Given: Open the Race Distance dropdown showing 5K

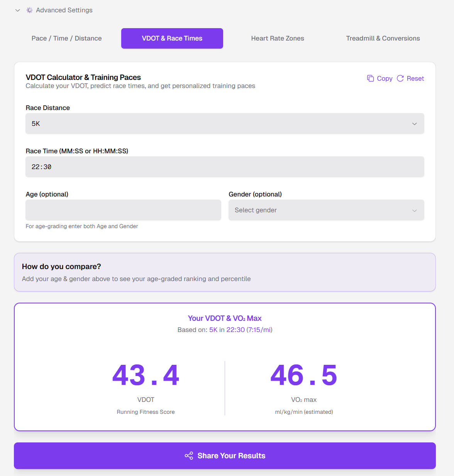Looking at the screenshot, I should (225, 124).
